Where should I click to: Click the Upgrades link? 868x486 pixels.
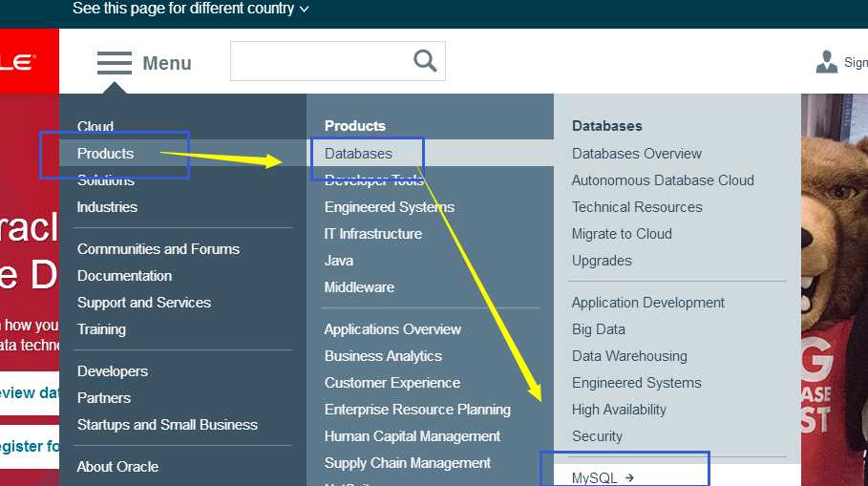click(602, 261)
